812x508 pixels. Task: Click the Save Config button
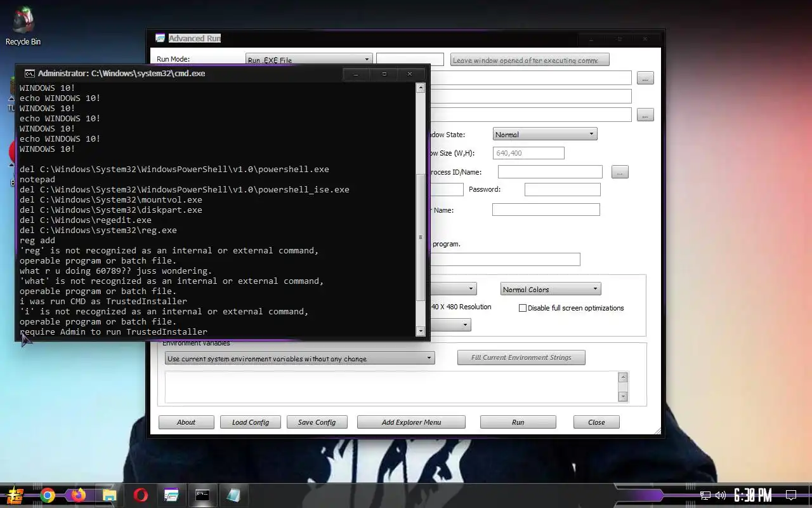coord(317,422)
